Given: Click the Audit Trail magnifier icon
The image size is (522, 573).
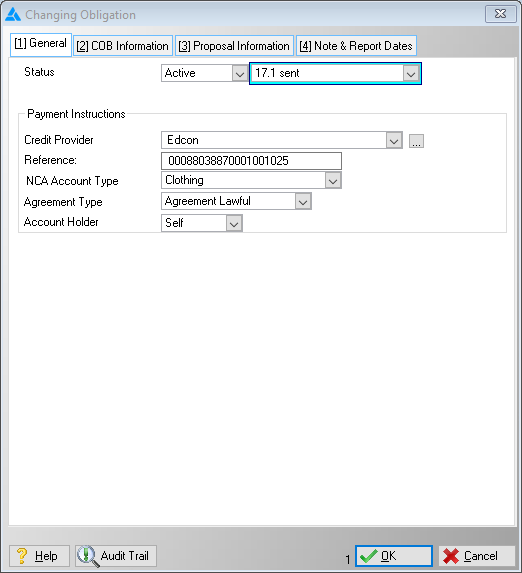Looking at the screenshot, I should 88,556.
